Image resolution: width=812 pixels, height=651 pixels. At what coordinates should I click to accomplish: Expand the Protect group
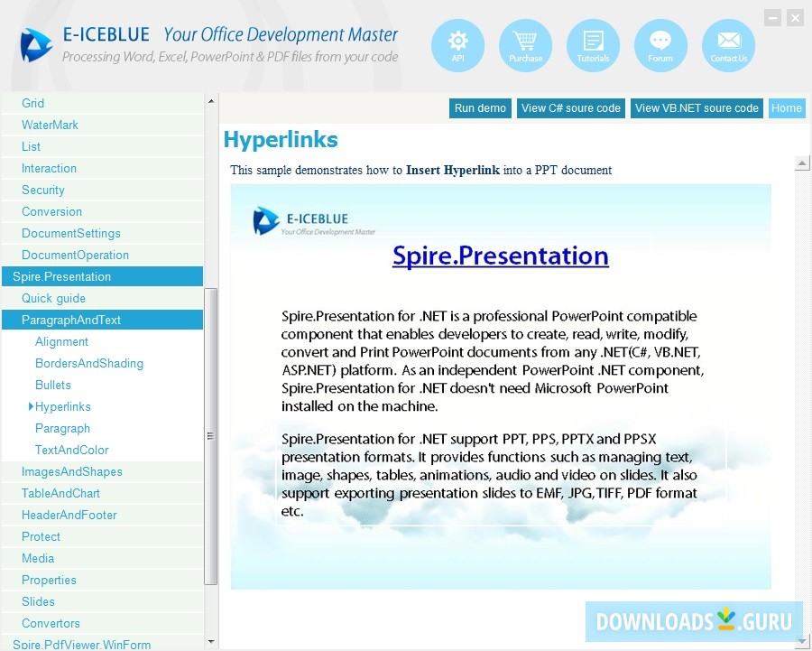pos(103,537)
